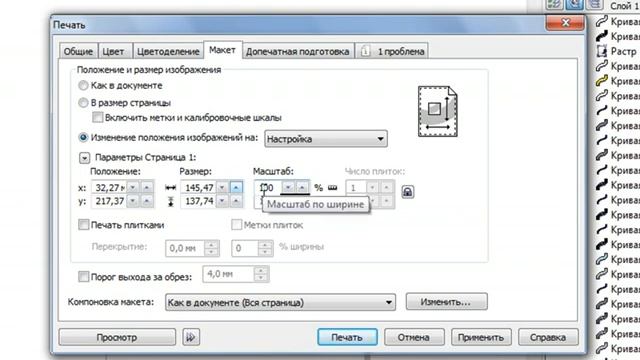Increase x position value with up arrow
The width and height of the screenshot is (640, 360).
[x=147, y=187]
